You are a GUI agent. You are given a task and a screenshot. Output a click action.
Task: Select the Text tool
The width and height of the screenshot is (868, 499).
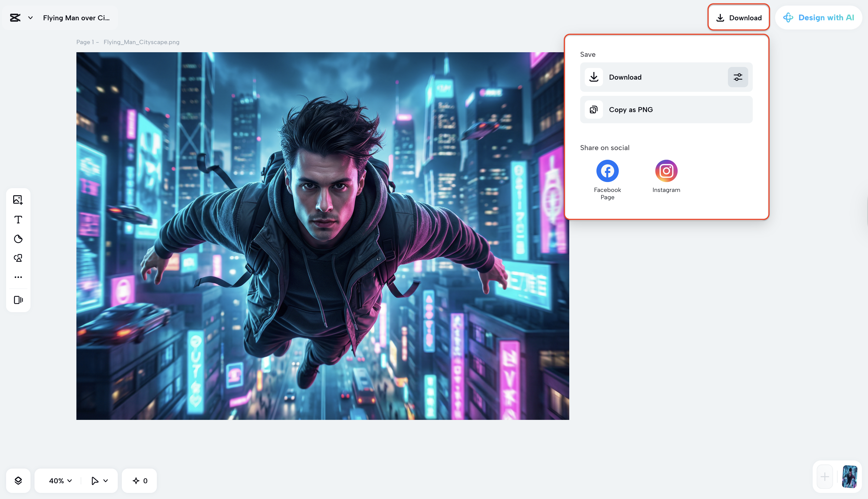pos(18,219)
